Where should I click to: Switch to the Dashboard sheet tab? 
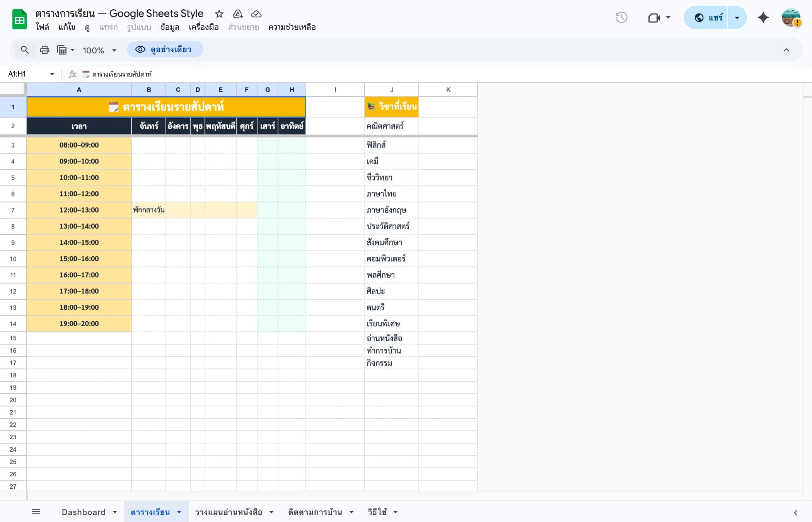[x=84, y=511]
